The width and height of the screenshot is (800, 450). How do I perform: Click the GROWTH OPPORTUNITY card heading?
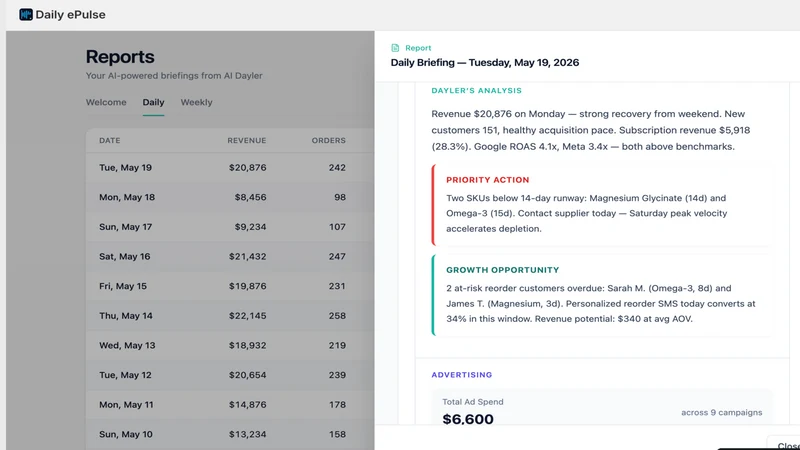click(x=503, y=270)
